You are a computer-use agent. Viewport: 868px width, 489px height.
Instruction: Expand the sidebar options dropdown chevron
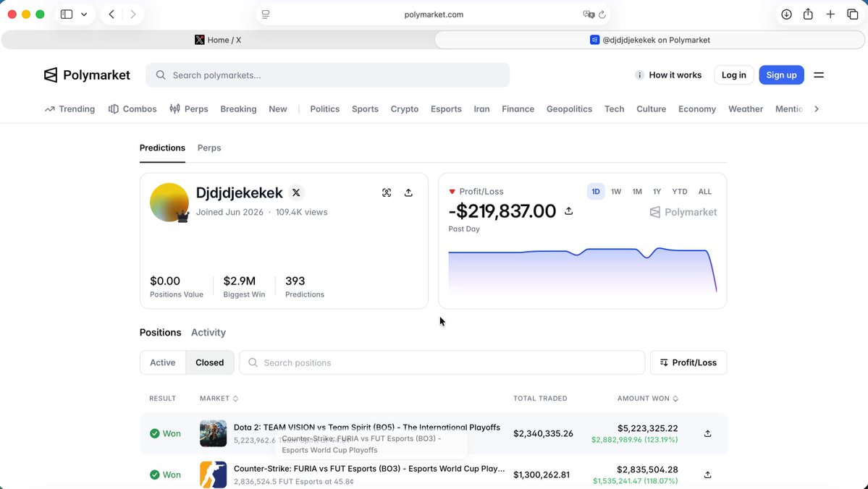click(x=84, y=14)
